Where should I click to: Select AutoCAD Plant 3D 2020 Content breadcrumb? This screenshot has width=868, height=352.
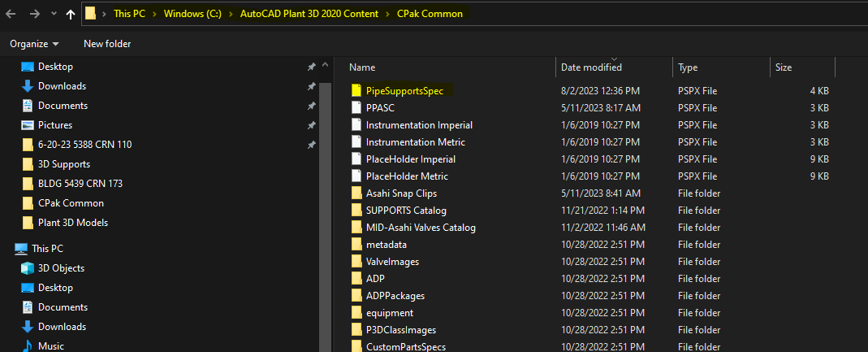pos(309,14)
